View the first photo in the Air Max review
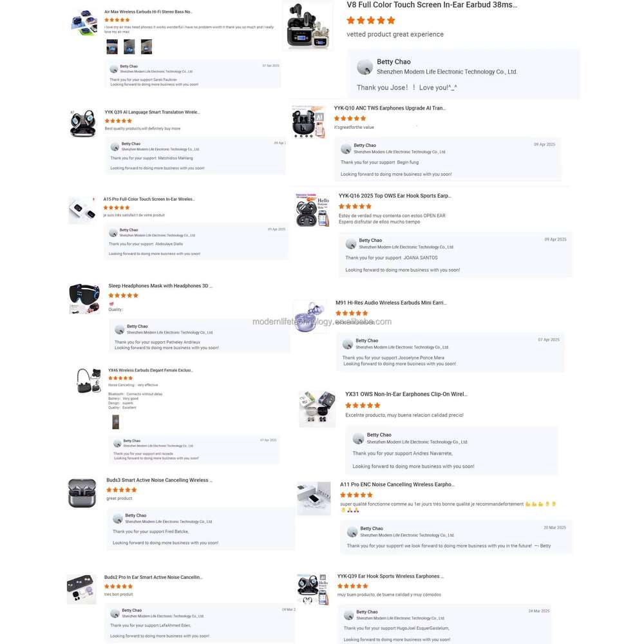The width and height of the screenshot is (644, 644). (x=112, y=47)
